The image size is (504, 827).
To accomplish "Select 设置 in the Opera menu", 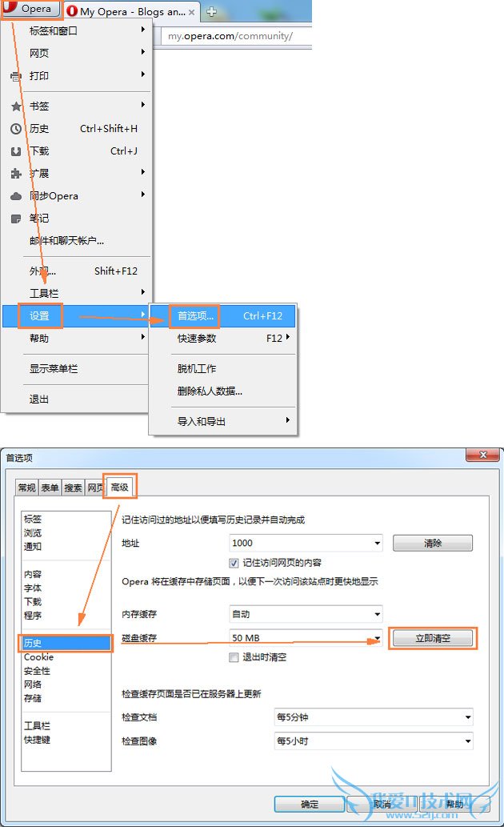I will (x=77, y=315).
